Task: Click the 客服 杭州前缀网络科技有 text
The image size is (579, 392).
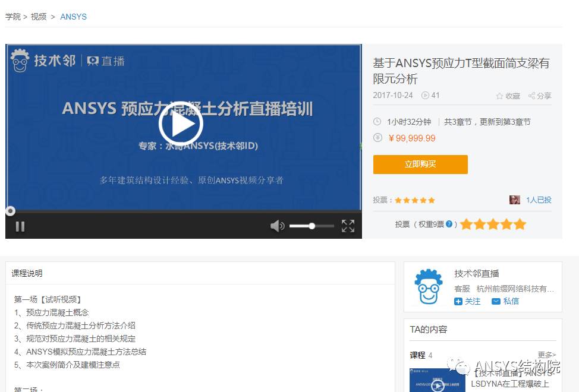Action: click(x=504, y=289)
